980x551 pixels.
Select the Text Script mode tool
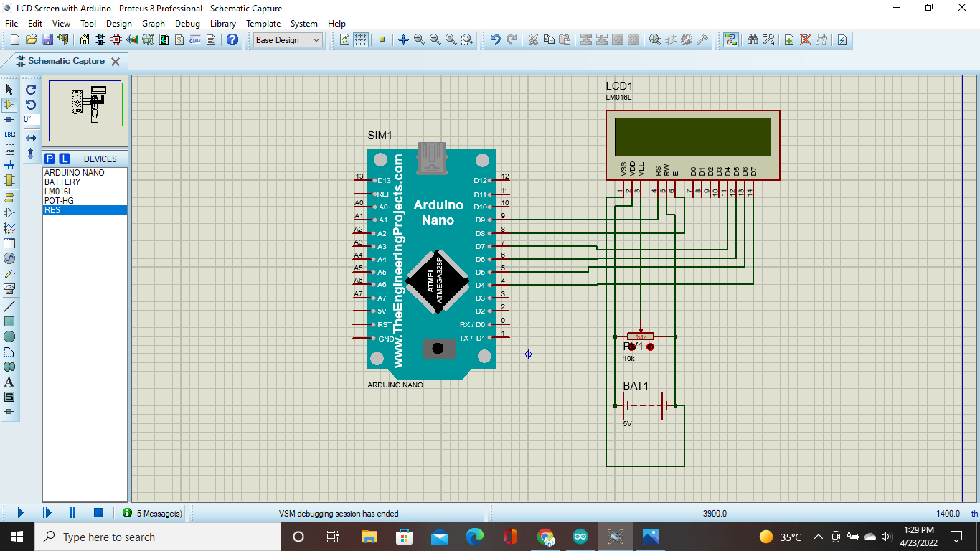click(x=9, y=150)
